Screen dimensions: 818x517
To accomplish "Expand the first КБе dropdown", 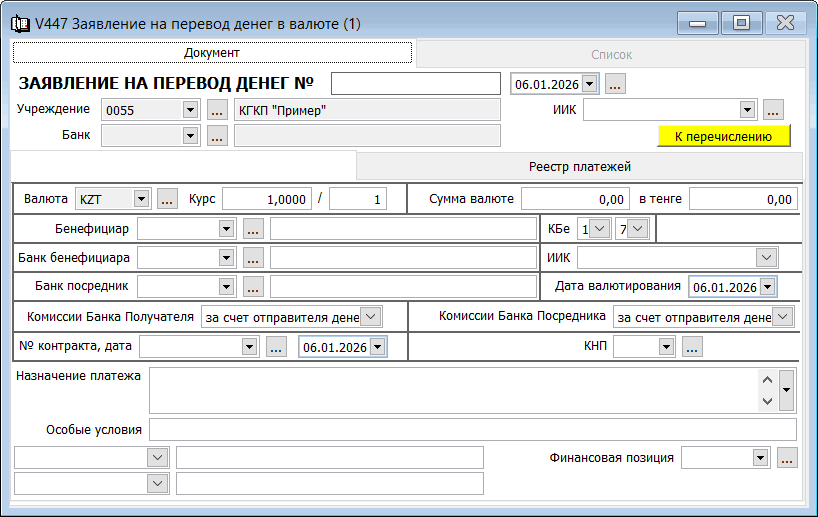I will tap(599, 229).
